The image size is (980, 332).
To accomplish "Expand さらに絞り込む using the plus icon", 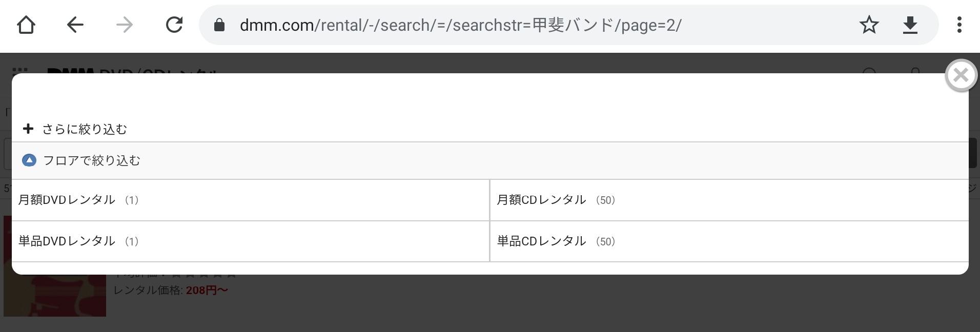I will coord(28,129).
